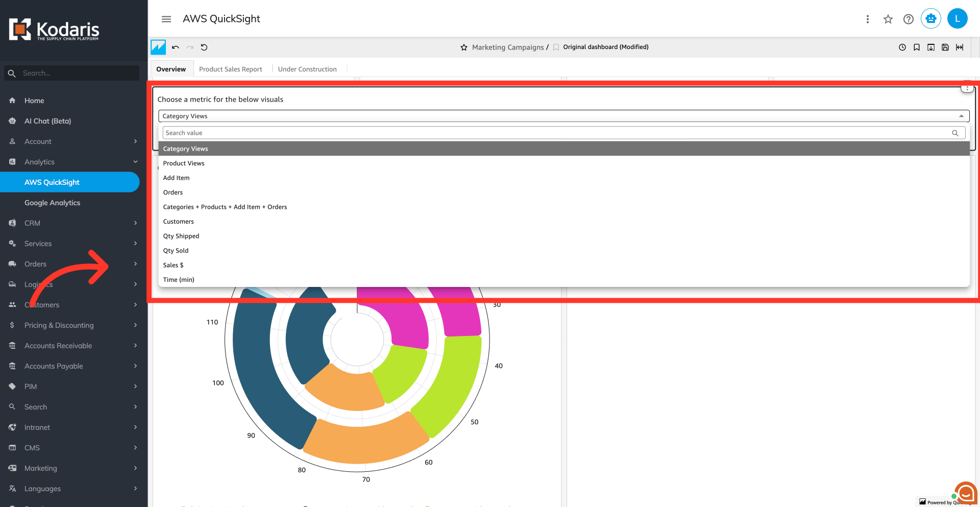Select Customers metric option in dropdown
The width and height of the screenshot is (980, 507).
click(x=563, y=222)
